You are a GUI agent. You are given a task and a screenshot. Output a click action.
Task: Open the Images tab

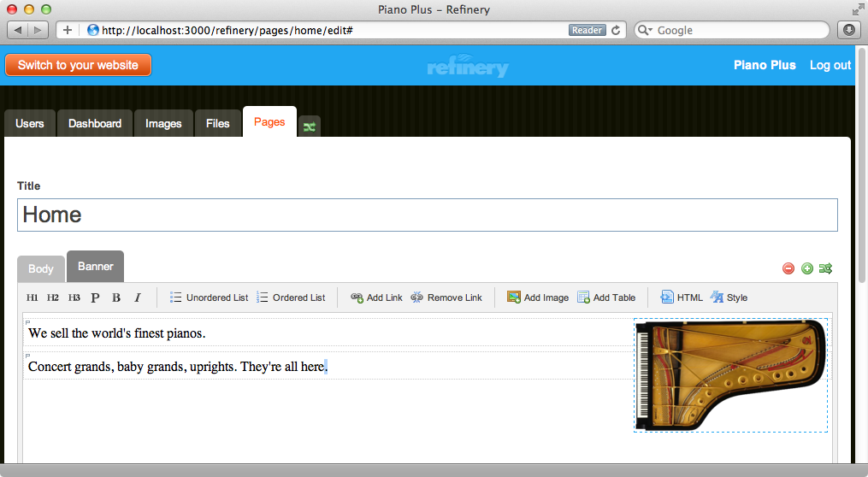(163, 123)
